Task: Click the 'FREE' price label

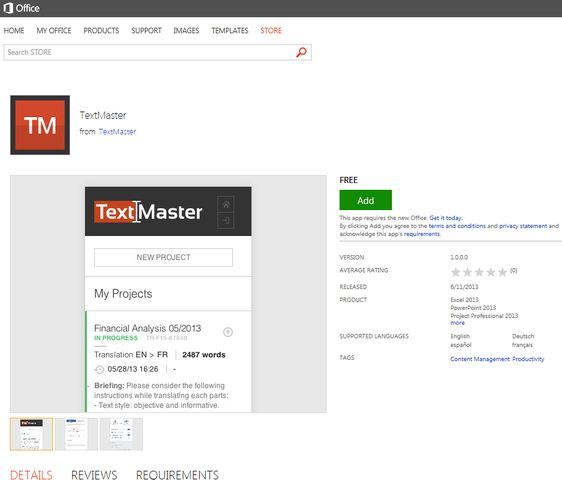Action: click(348, 180)
